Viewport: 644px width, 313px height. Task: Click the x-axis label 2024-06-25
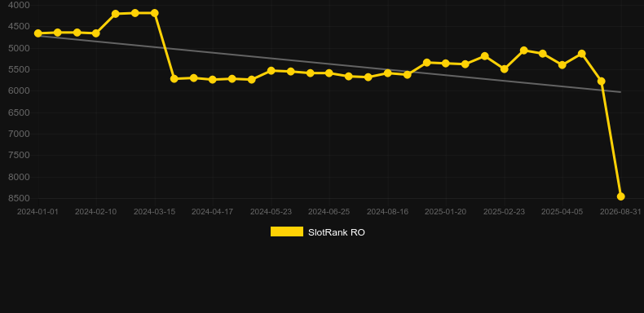329,212
